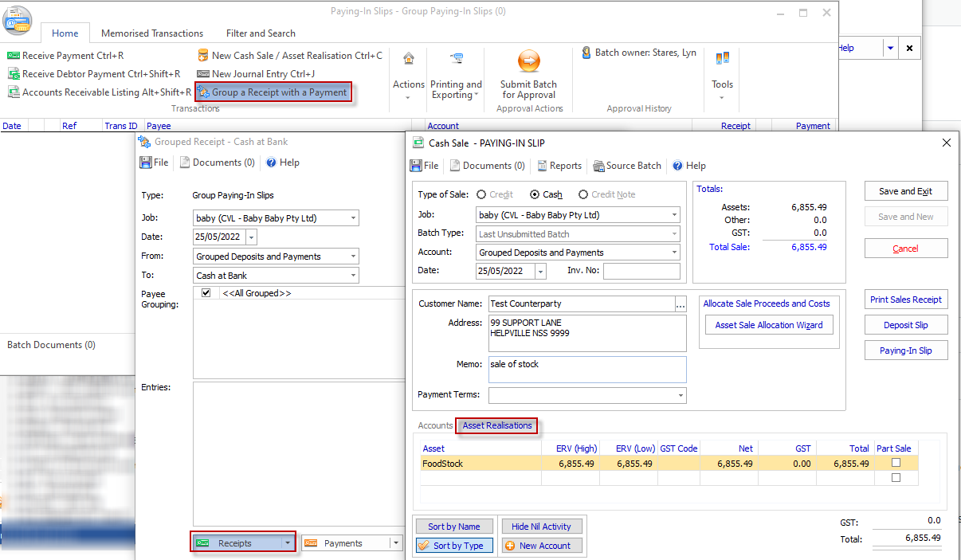Click the Actions home icon
Viewport: 961px width, 560px height.
coord(408,59)
